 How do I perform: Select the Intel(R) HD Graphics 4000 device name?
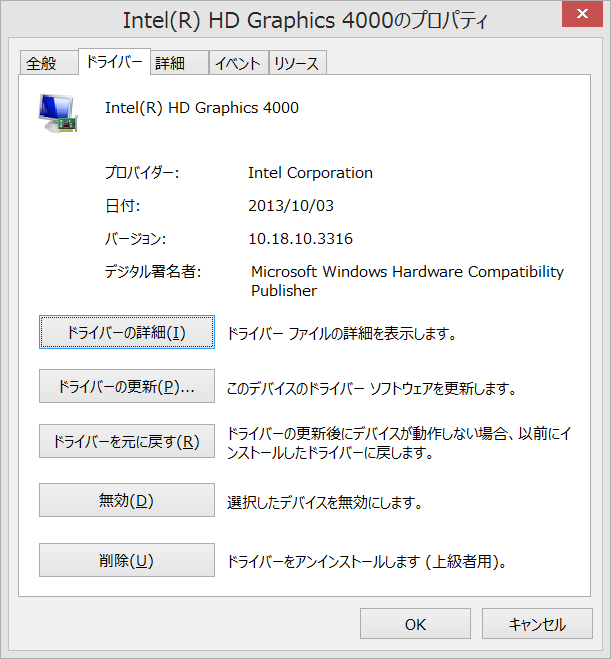click(x=202, y=108)
